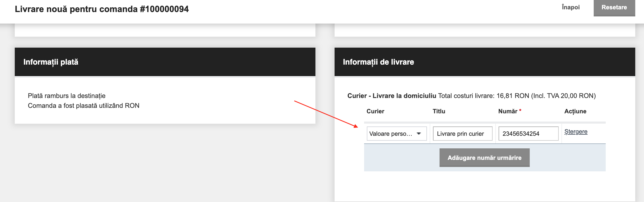Click Adăugare număr urmărire button
This screenshot has height=202, width=644.
coord(485,158)
